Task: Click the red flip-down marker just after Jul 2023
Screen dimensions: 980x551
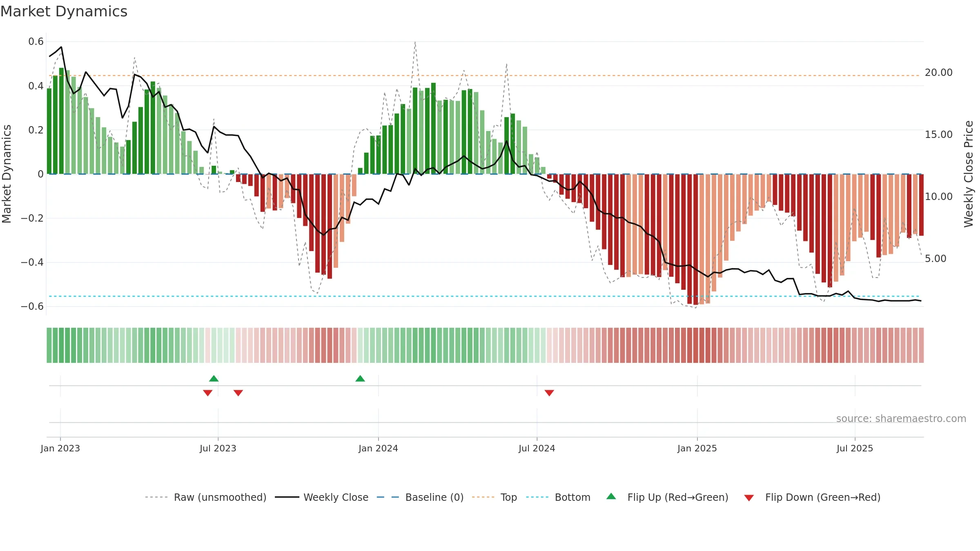Action: [238, 393]
